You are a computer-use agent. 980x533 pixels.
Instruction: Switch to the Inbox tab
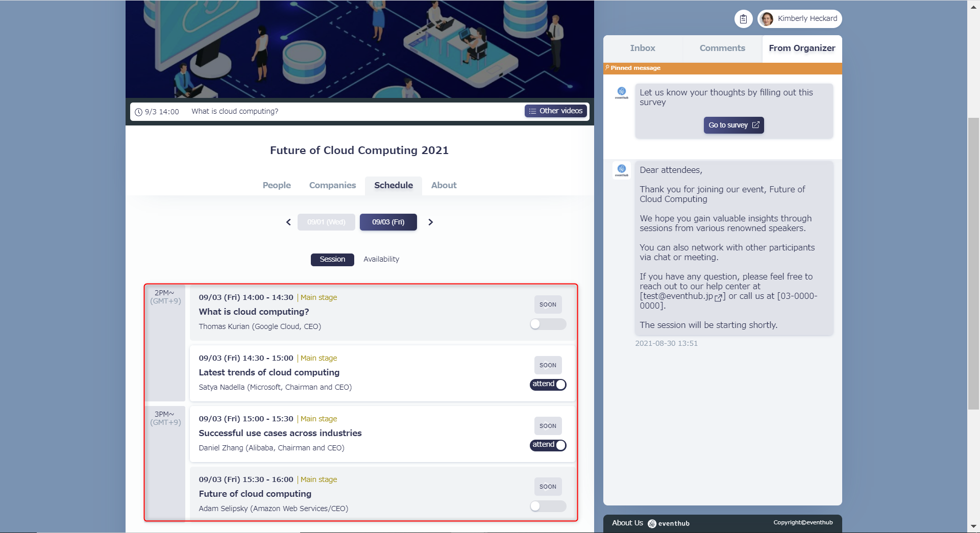643,48
